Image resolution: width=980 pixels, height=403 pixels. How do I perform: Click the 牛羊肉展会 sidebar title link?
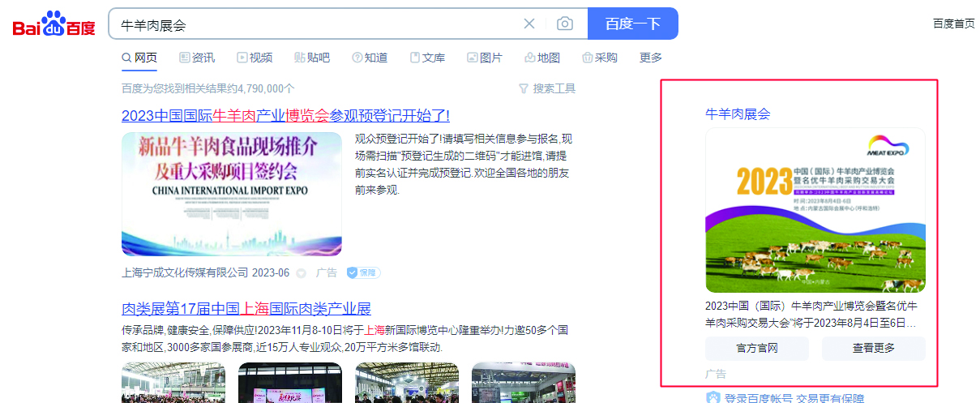click(738, 114)
